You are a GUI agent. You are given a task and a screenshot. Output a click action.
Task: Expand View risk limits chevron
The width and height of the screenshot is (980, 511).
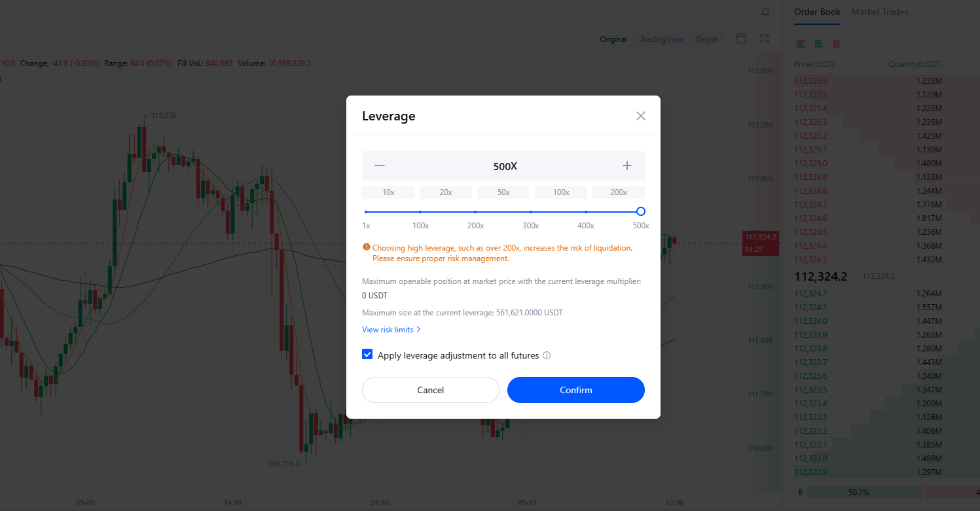(419, 329)
